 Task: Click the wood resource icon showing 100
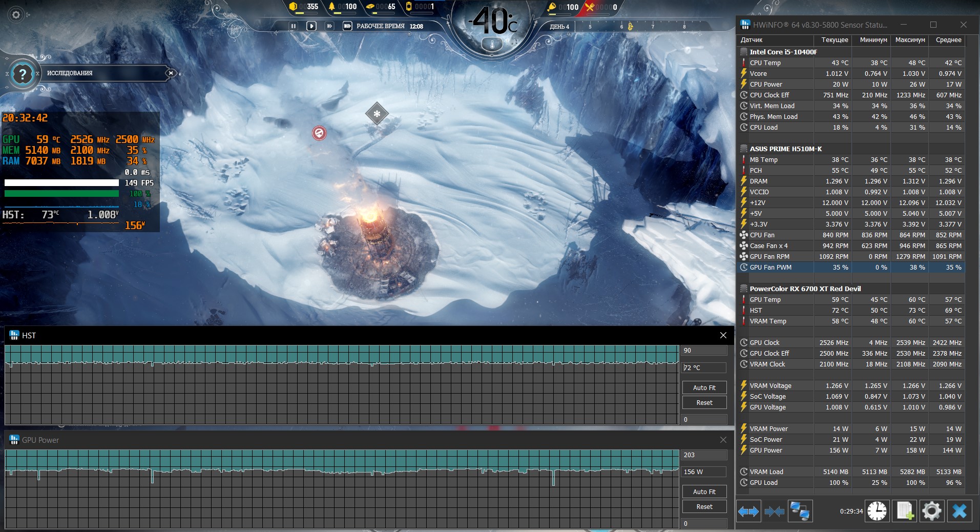tap(332, 7)
